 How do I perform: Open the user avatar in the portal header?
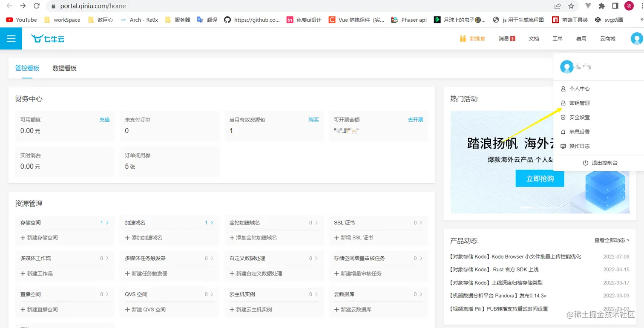pos(636,39)
